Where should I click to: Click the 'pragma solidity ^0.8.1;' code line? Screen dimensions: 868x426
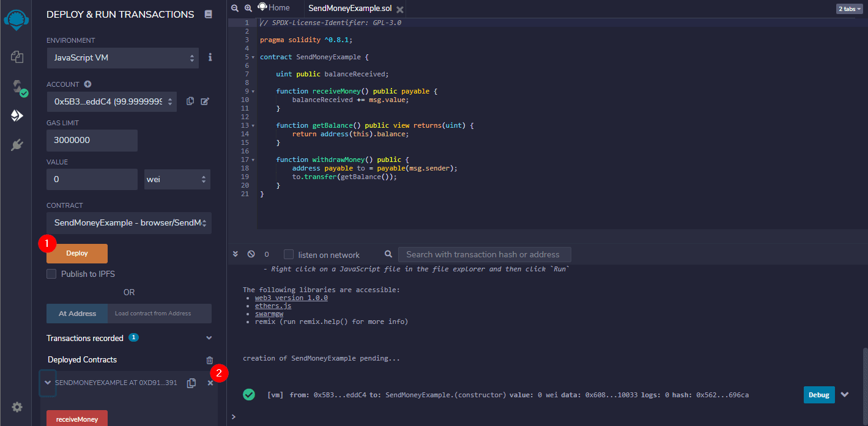306,40
